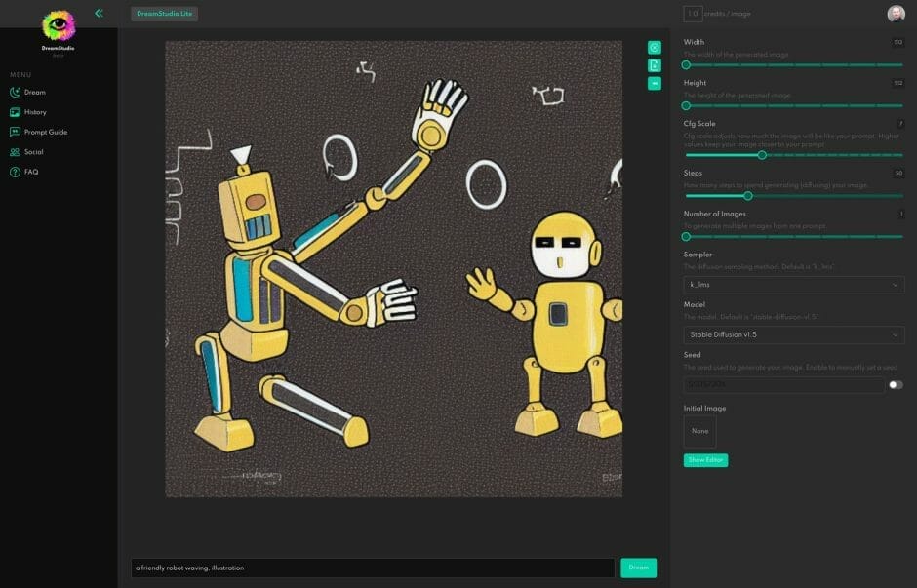
Task: Click the Prompt Guide chat icon
Action: 15,132
